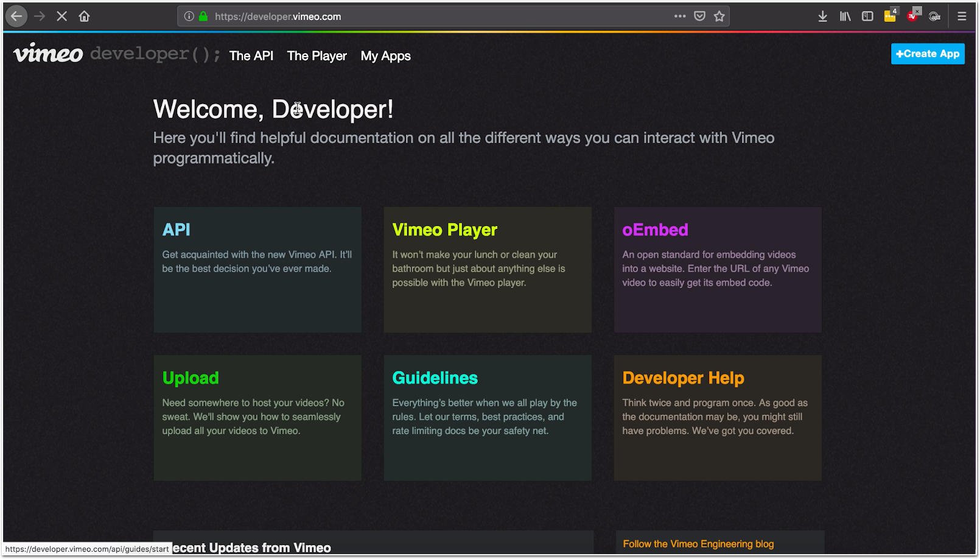
Task: Open My Apps navigation item
Action: coord(386,56)
